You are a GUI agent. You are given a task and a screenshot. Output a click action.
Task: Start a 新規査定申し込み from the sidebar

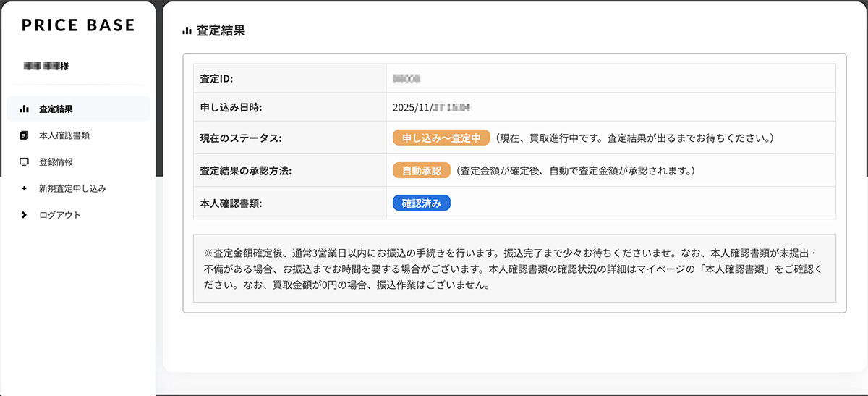coord(73,188)
